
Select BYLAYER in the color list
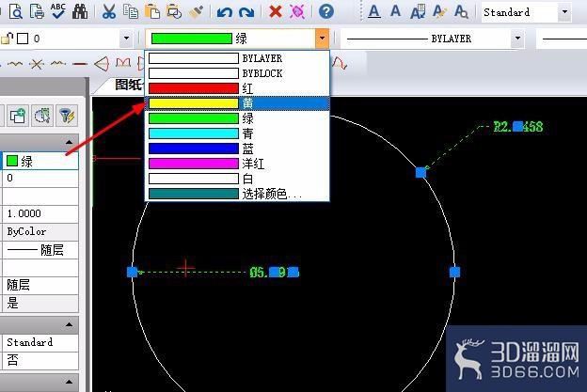point(237,58)
